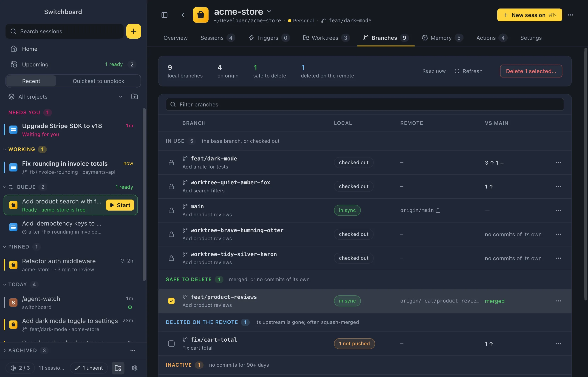The image size is (588, 377).
Task: Expand the Archived section
Action: 4,351
